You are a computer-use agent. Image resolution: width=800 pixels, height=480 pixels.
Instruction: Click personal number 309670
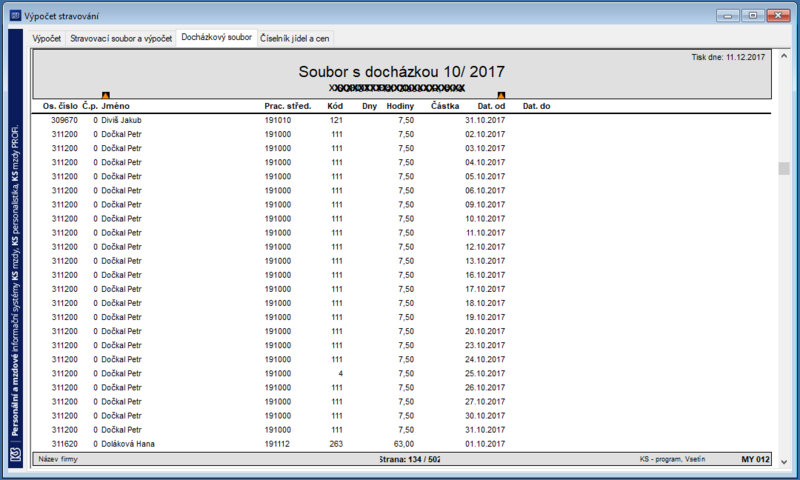[64, 120]
